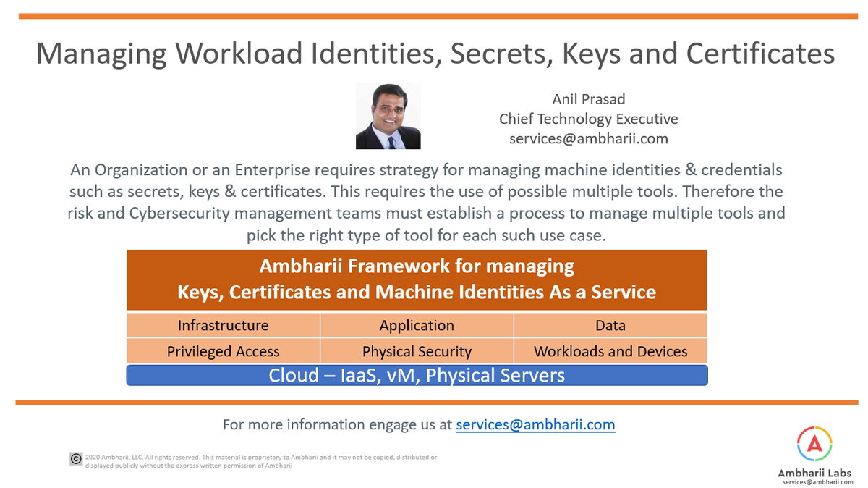
Task: Click 'Chief Technology Executive' text
Action: 588,119
